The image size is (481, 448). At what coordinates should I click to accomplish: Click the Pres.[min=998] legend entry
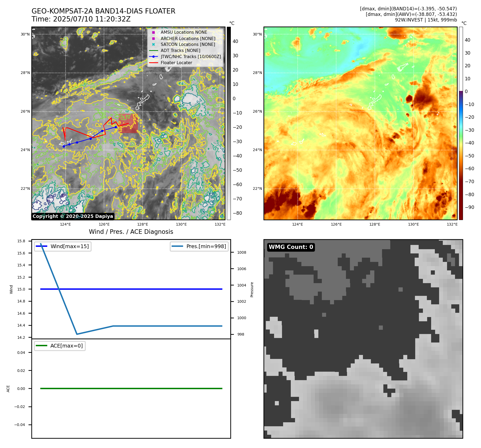(199, 246)
